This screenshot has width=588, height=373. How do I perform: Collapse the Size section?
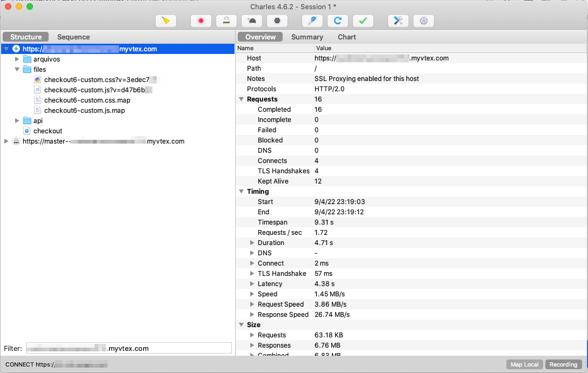pos(242,325)
